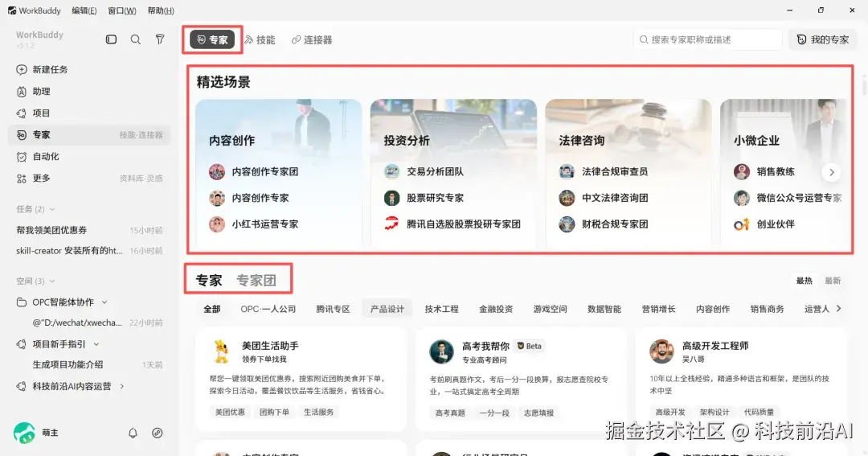Collapse the 任务 (2) section chevron
Image resolution: width=868 pixels, height=456 pixels.
point(52,209)
